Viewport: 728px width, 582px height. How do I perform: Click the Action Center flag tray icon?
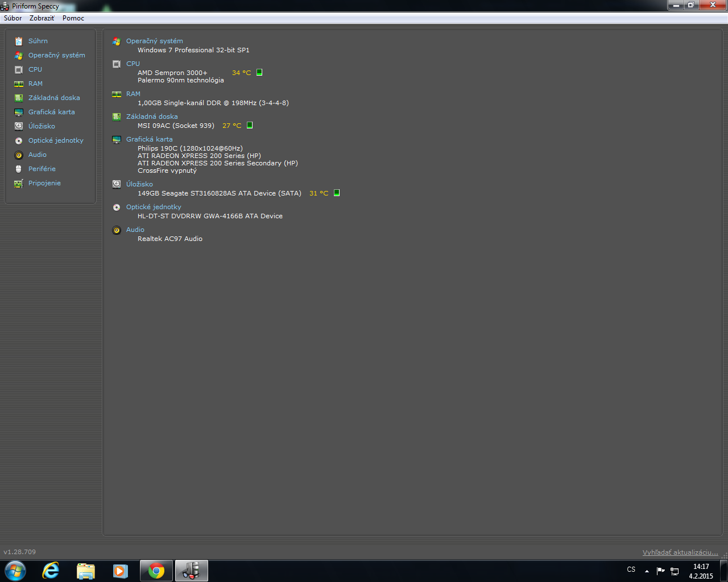(x=660, y=571)
